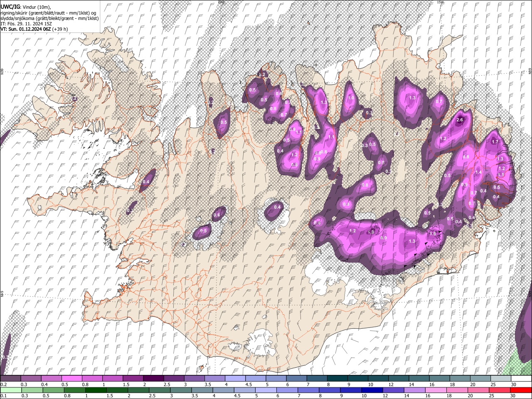Select the "slydda/snjókoma" snow legend description line
This screenshot has height=399, width=532.
(x=49, y=18)
